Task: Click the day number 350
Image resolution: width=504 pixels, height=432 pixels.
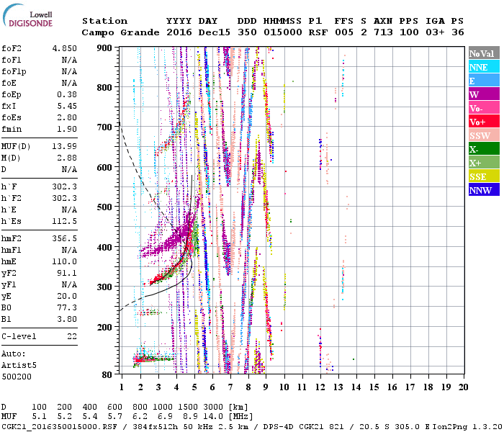Action: 247,32
